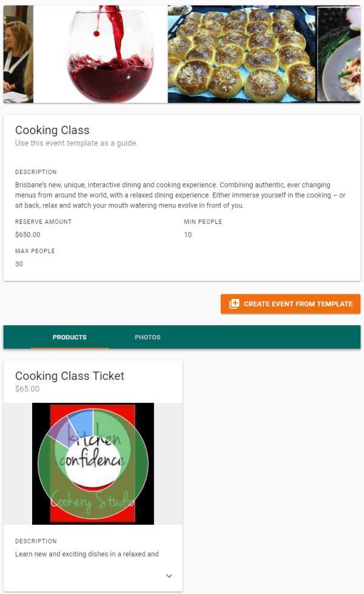The height and width of the screenshot is (594, 364).
Task: Expand the Cooking Class Ticket card chevron
Action: click(x=169, y=576)
